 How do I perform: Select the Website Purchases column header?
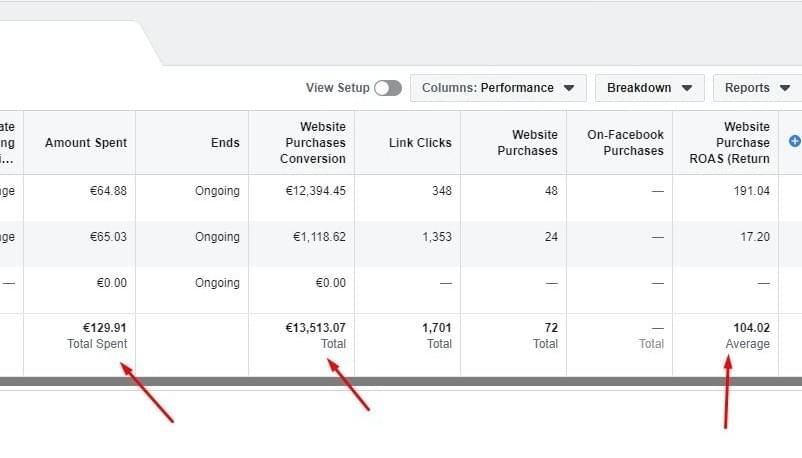[x=534, y=143]
